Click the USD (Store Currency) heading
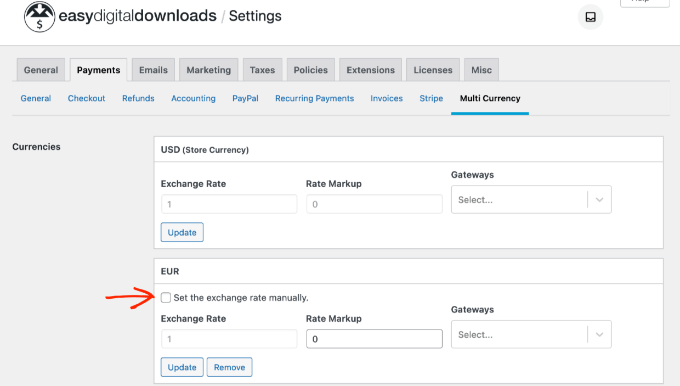The image size is (680, 386). [205, 150]
